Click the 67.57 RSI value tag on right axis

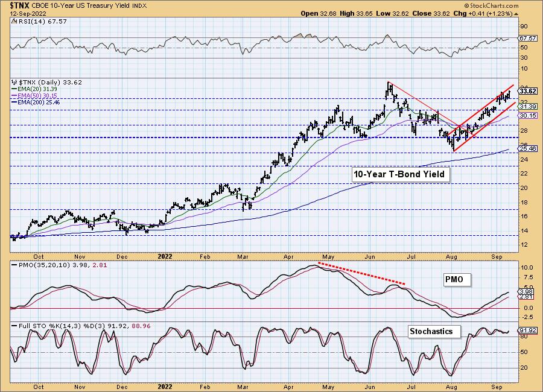[528, 38]
